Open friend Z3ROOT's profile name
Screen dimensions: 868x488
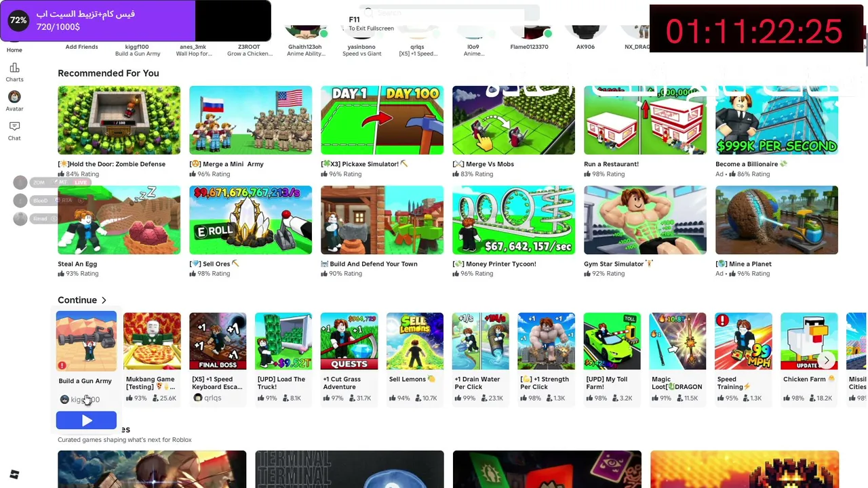249,47
